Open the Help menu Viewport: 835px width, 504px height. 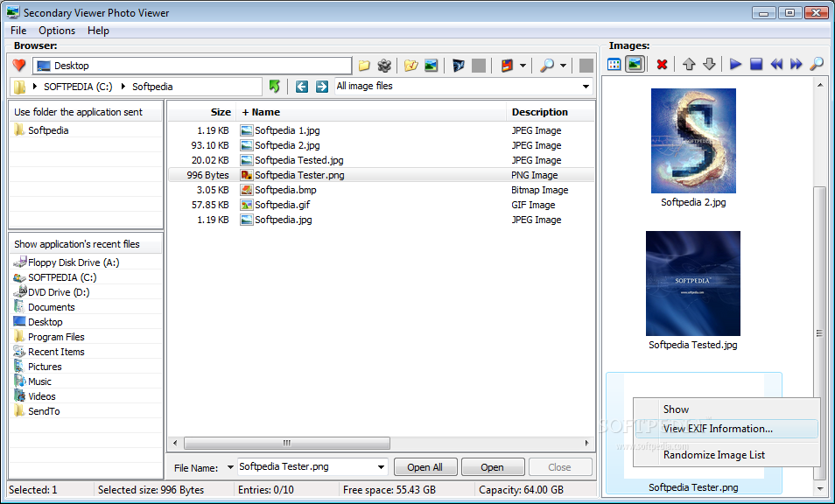[99, 31]
